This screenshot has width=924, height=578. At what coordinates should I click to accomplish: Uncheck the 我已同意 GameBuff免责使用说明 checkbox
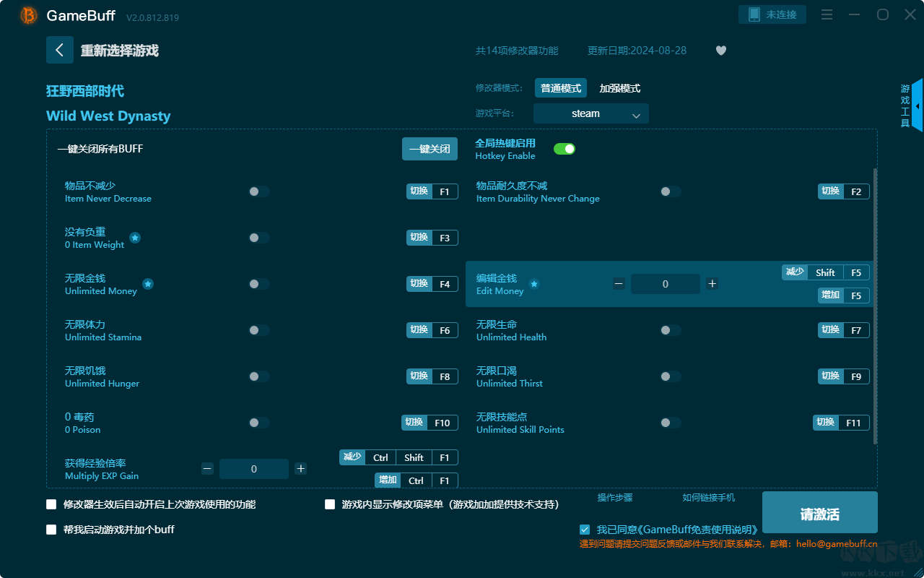[x=585, y=530]
